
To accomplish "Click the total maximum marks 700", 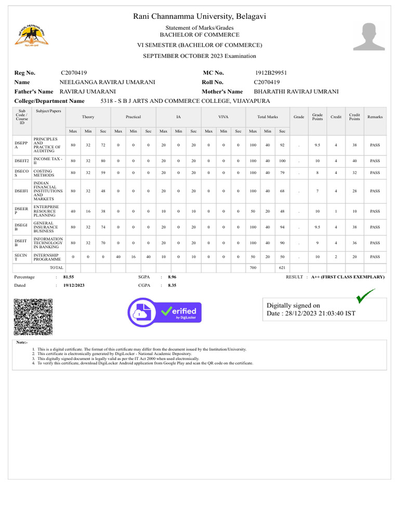I will tap(253, 268).
